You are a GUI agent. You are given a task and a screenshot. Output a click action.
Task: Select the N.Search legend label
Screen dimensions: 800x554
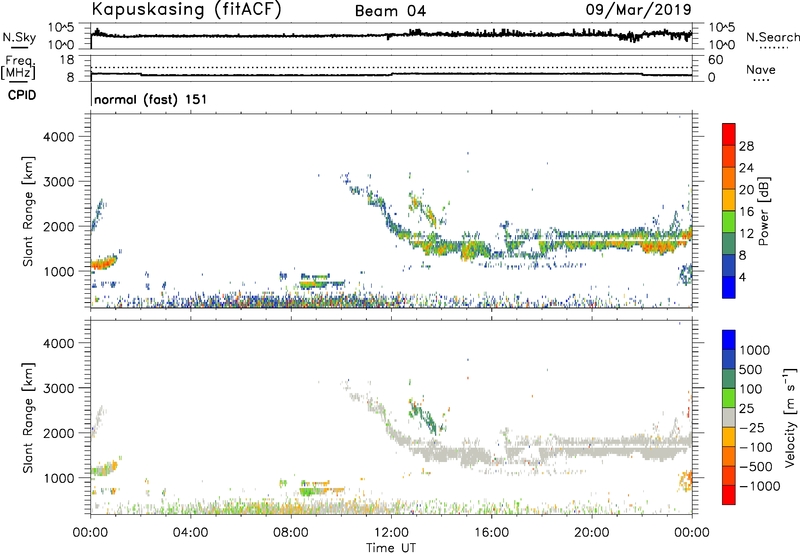point(772,37)
